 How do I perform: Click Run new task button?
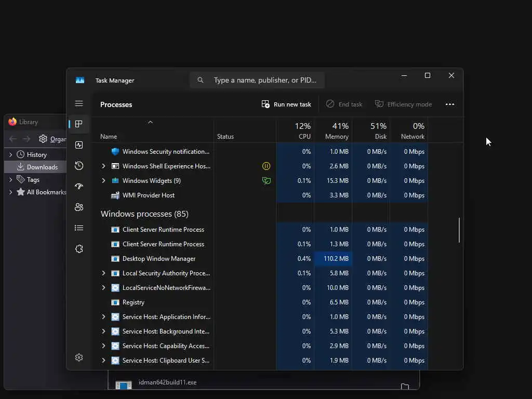coord(286,104)
